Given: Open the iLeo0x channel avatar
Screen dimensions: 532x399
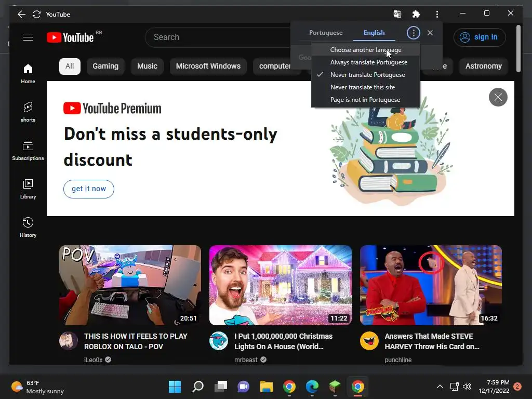Looking at the screenshot, I should pos(68,341).
